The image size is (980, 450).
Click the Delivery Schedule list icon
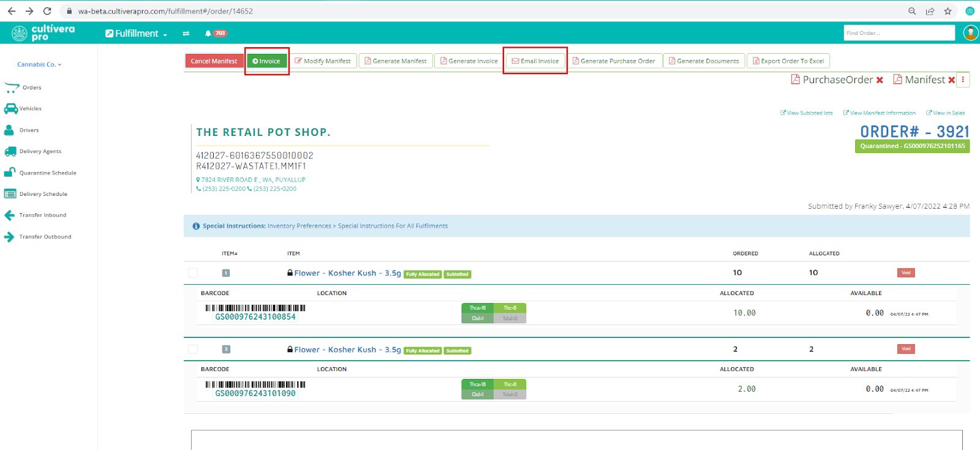10,194
